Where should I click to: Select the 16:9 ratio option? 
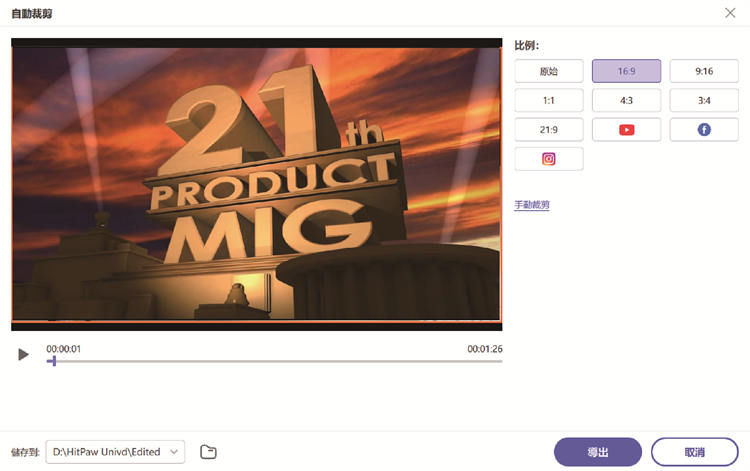pos(626,71)
